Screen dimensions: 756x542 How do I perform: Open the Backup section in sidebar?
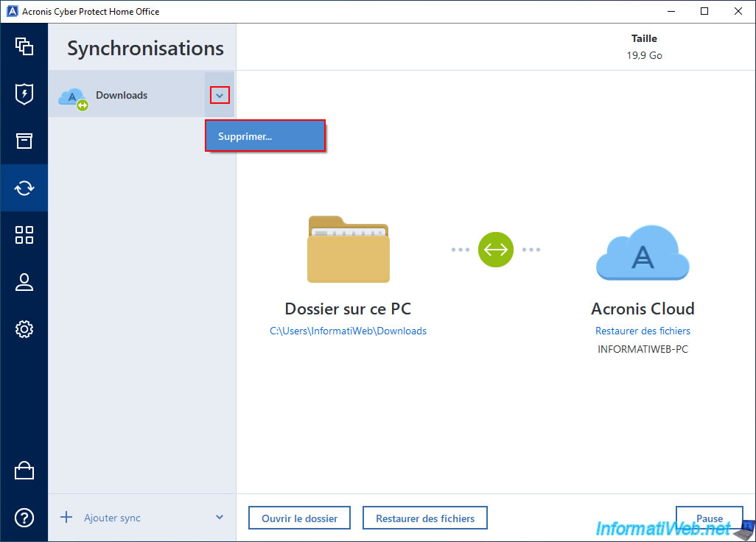(24, 46)
